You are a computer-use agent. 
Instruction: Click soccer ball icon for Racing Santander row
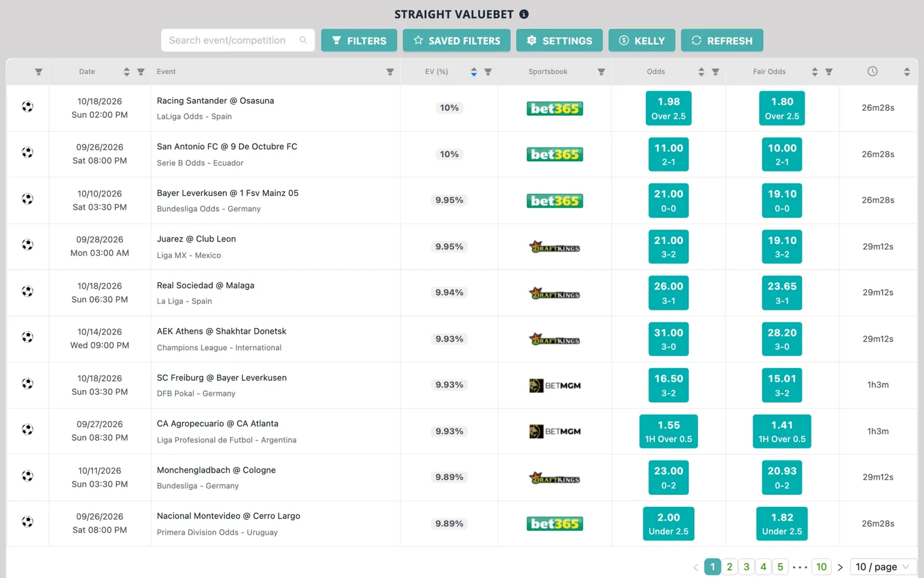[x=28, y=106]
